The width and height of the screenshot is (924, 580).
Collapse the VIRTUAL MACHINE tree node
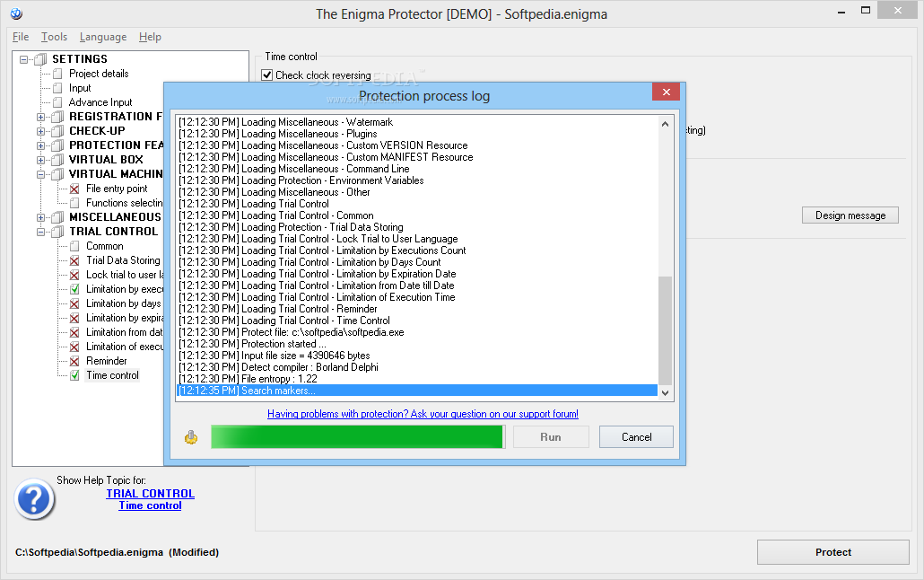40,175
